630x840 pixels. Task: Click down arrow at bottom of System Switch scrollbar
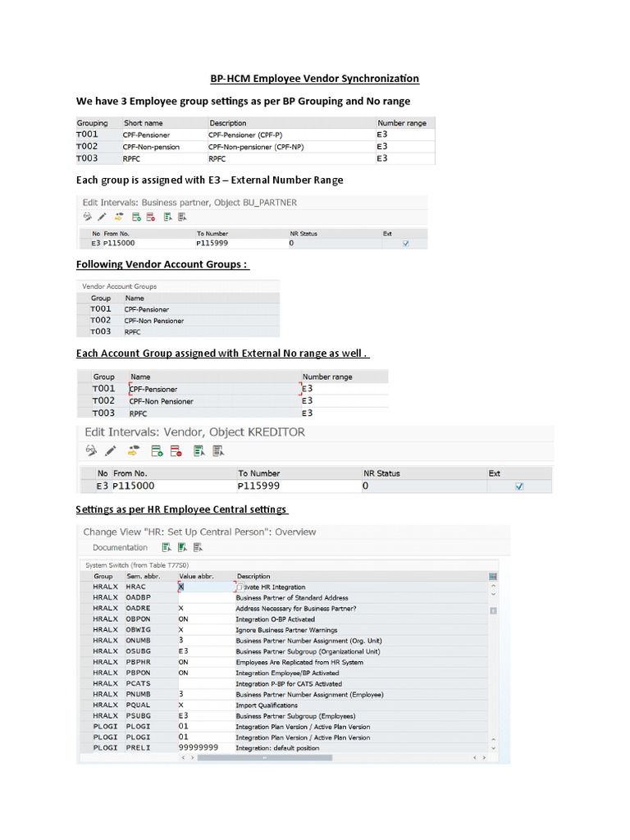pos(493,748)
